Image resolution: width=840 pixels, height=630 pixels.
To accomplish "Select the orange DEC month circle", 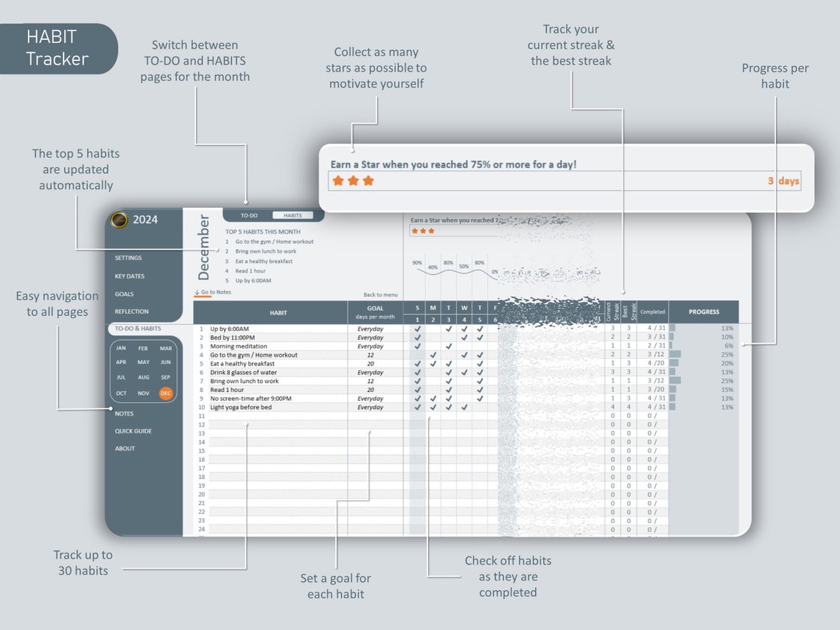I will (x=166, y=393).
